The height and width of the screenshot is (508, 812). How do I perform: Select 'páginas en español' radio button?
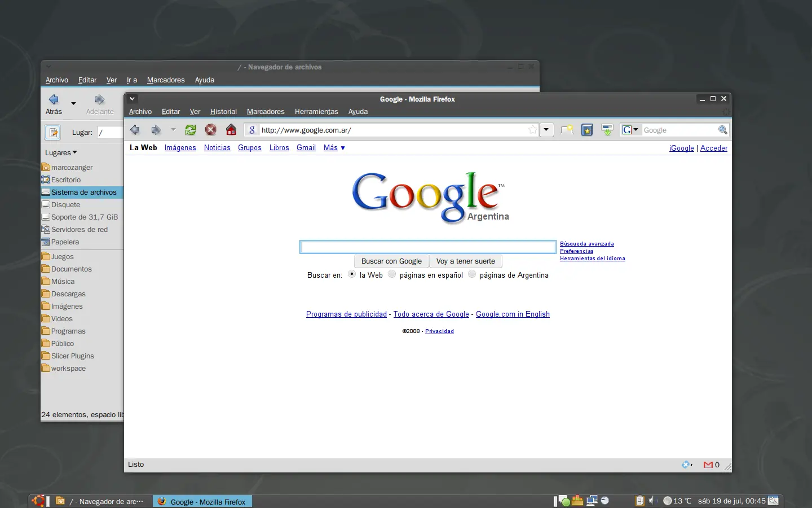point(392,274)
